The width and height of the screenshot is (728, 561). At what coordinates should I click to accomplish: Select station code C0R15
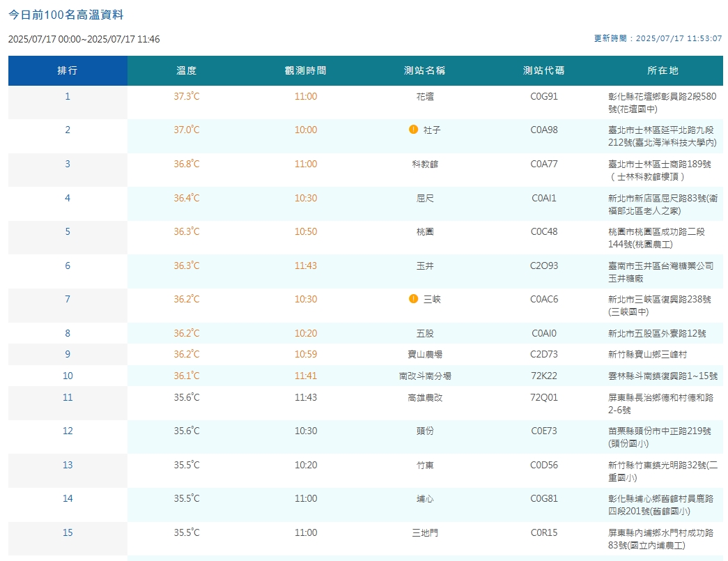coord(543,532)
